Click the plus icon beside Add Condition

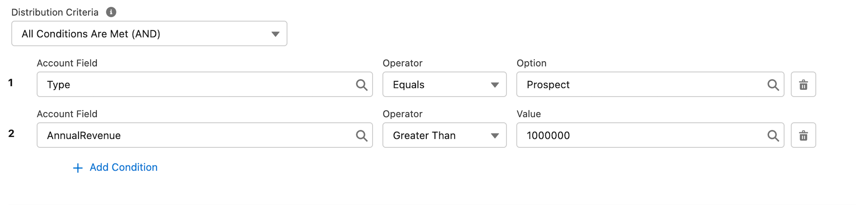tap(78, 168)
